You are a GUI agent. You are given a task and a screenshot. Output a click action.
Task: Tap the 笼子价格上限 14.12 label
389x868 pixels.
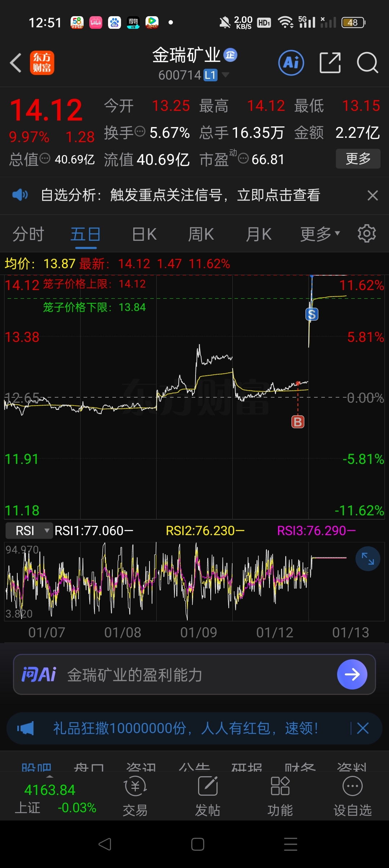coord(95,284)
